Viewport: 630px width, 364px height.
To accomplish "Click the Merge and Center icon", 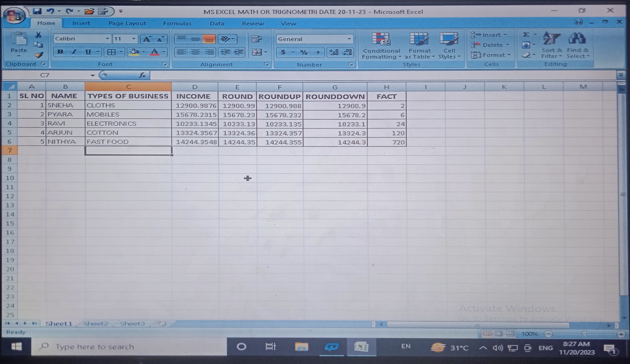I will point(257,52).
